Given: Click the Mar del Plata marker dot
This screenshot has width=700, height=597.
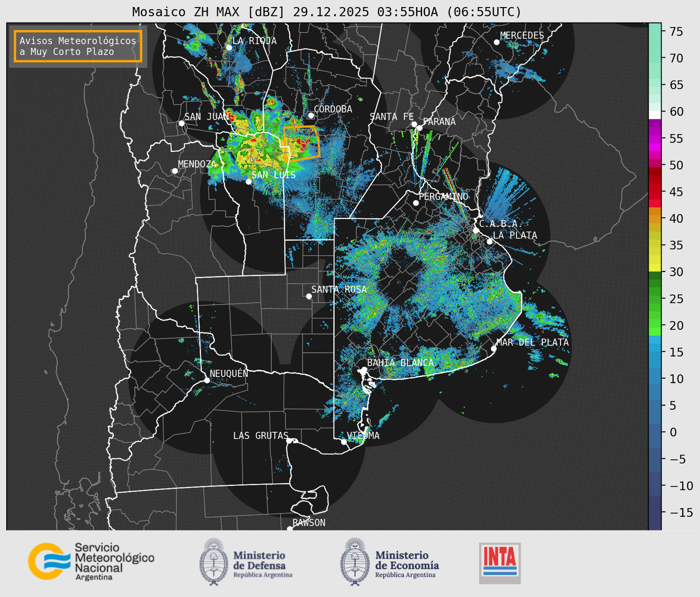Looking at the screenshot, I should point(494,349).
